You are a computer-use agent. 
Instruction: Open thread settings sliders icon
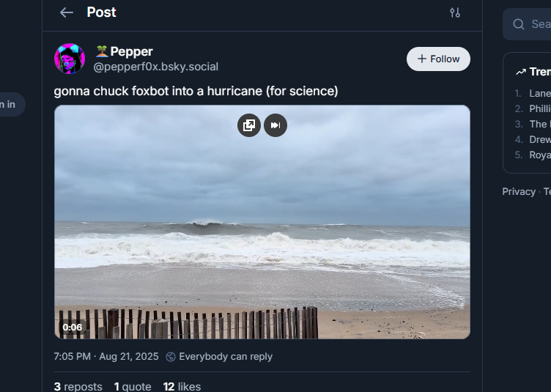point(455,12)
